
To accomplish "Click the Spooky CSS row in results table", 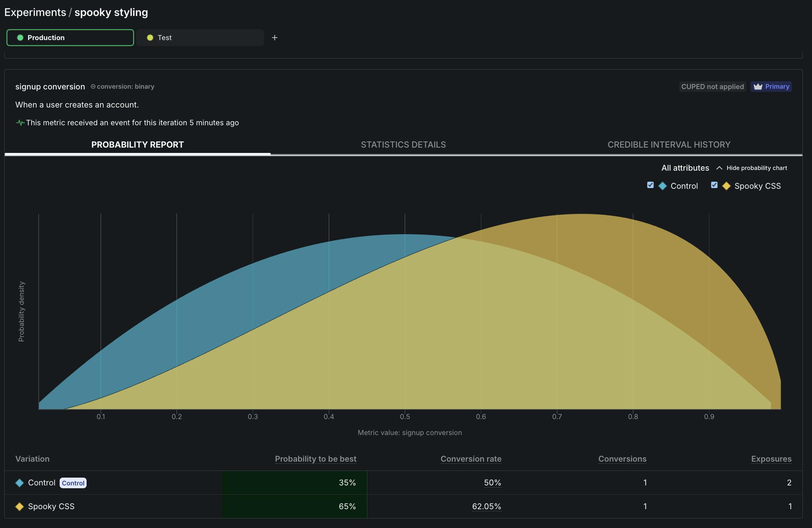I will pyautogui.click(x=406, y=506).
